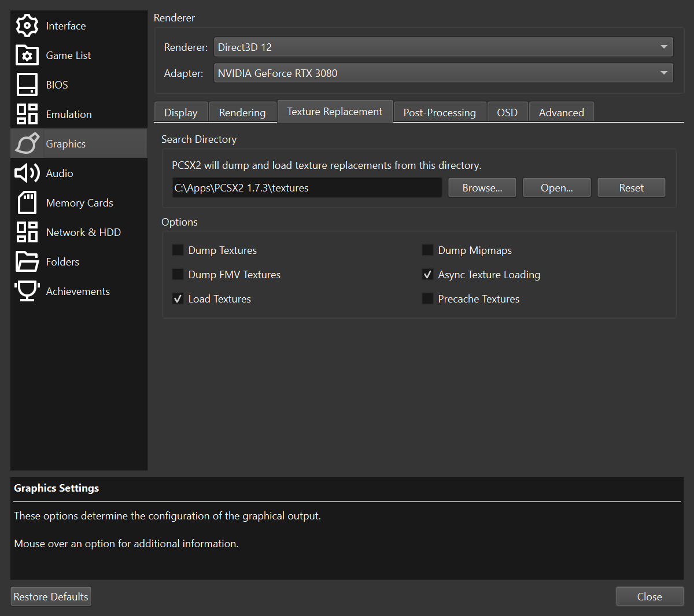
Task: Open Interface settings via gear icon
Action: coord(27,25)
